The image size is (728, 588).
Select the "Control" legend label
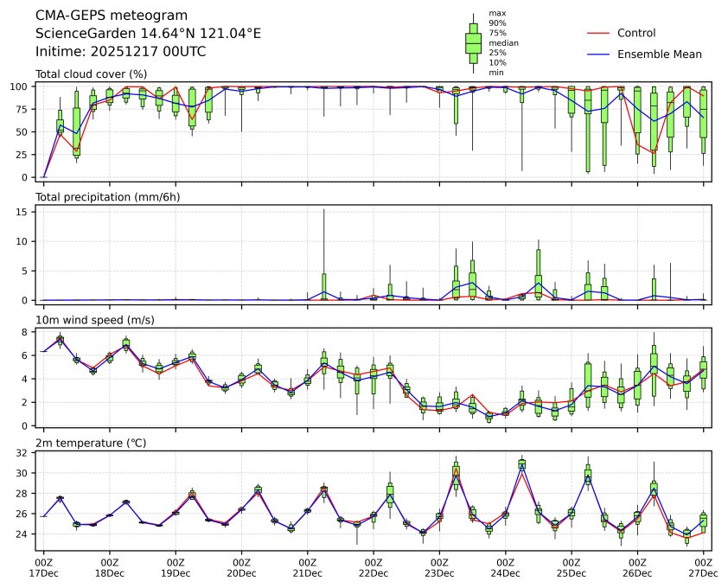[636, 33]
